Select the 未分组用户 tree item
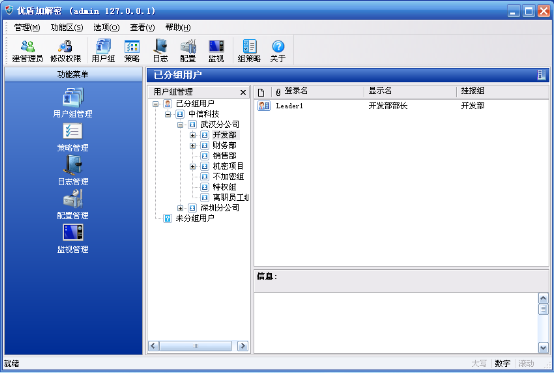This screenshot has width=555, height=374. point(195,218)
